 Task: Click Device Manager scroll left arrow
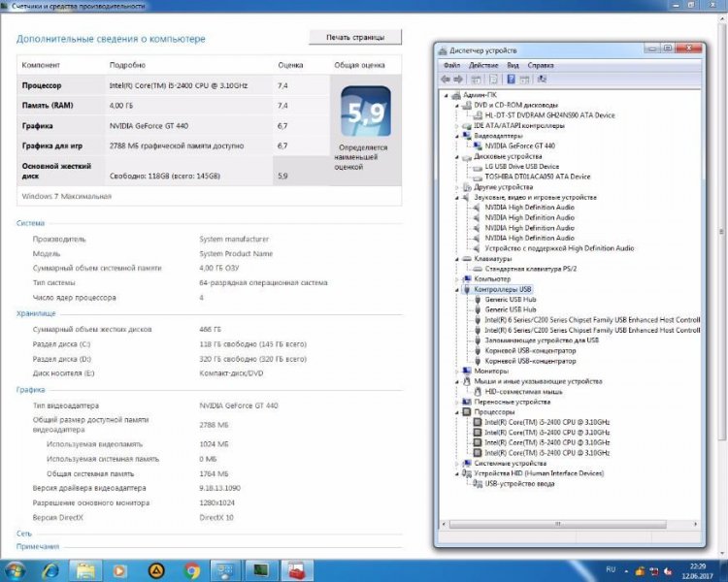tap(445, 524)
